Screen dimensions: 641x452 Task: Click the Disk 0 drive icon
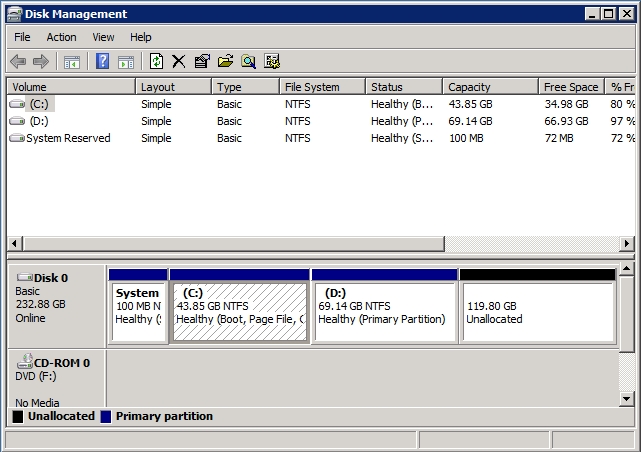pos(25,277)
